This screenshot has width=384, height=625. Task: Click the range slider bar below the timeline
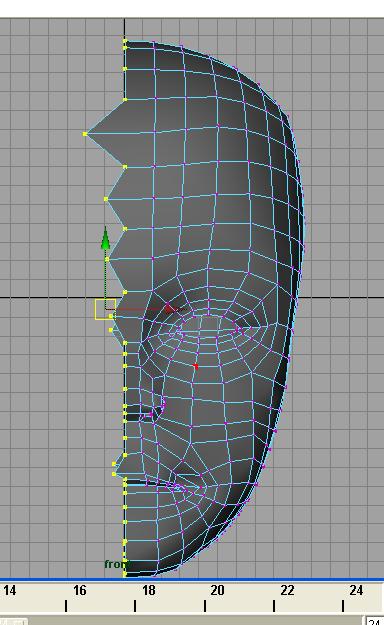pos(195,621)
